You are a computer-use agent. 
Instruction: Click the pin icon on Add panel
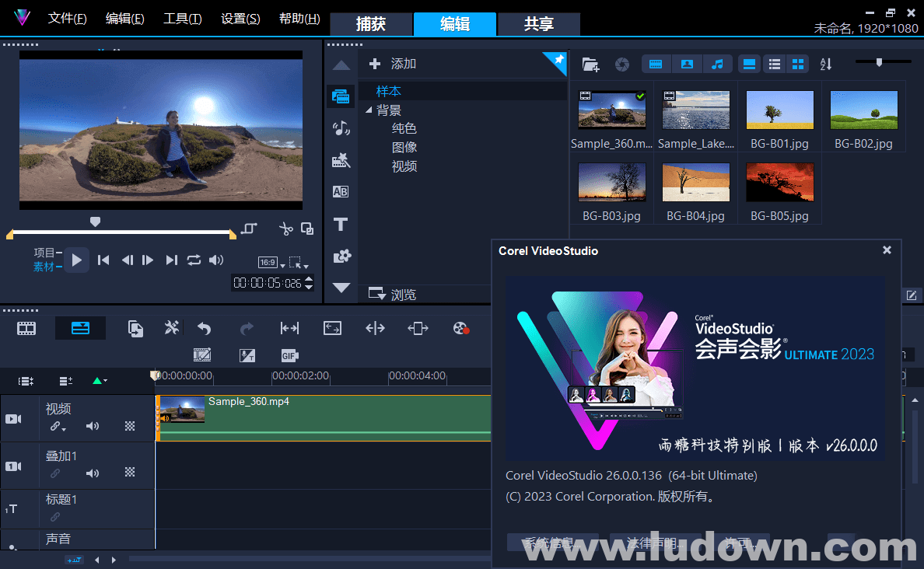tap(558, 61)
